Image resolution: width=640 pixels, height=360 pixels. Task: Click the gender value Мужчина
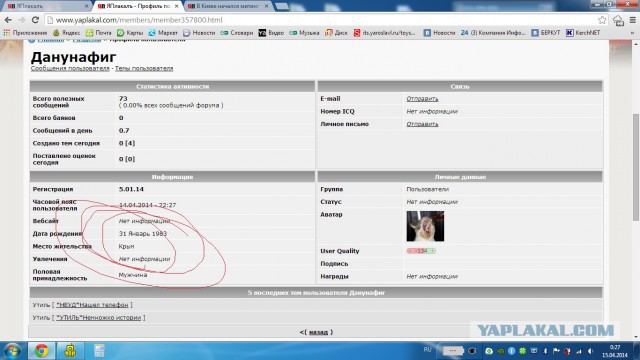click(133, 275)
